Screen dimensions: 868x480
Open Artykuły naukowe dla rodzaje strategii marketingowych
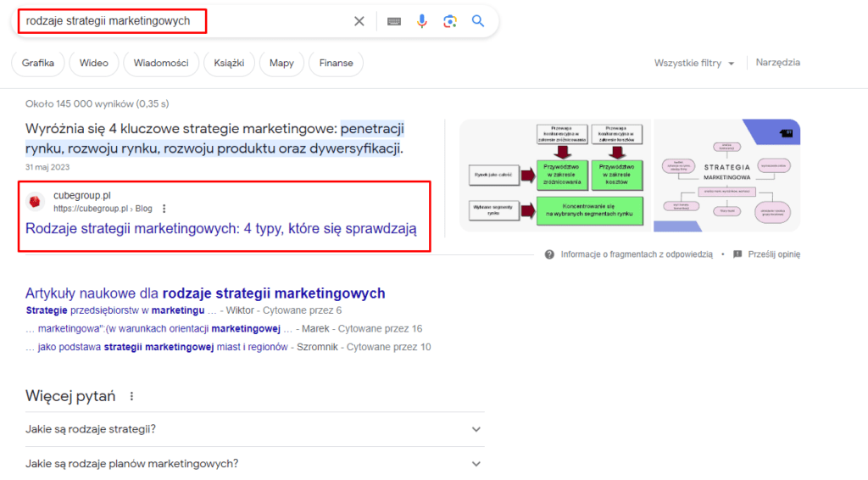click(x=205, y=293)
